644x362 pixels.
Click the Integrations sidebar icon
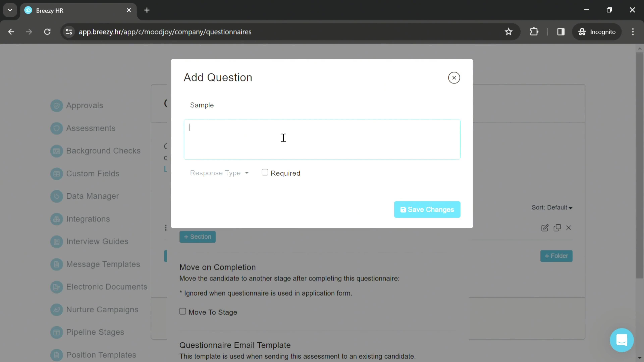[x=56, y=219]
